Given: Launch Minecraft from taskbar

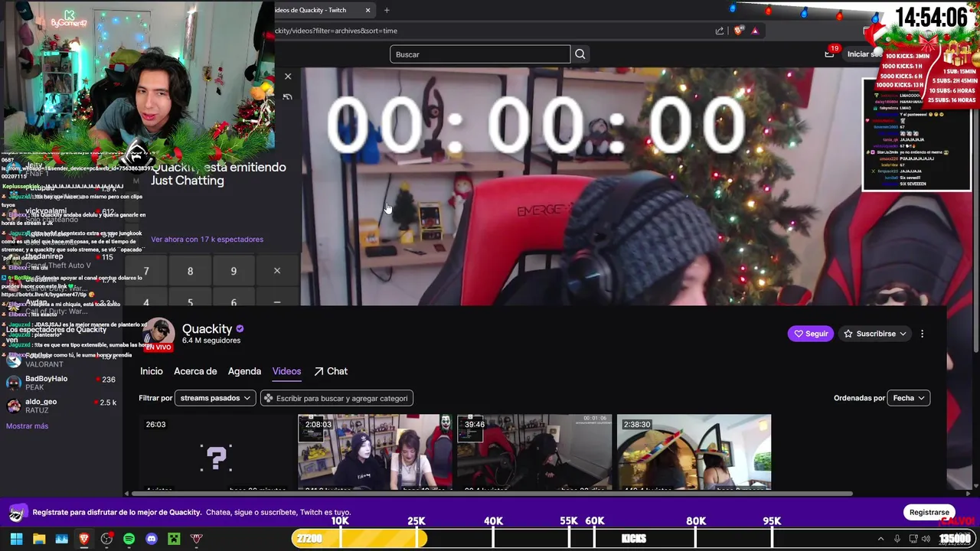Looking at the screenshot, I should point(174,539).
